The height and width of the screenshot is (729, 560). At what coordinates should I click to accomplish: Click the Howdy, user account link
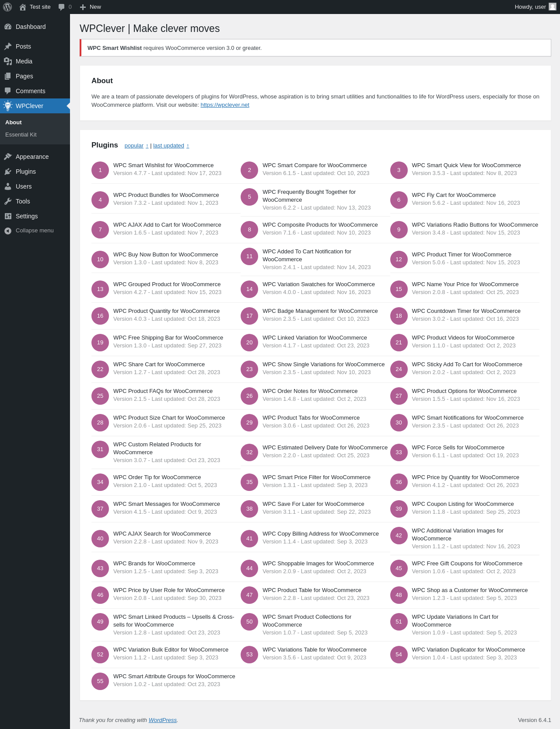pyautogui.click(x=535, y=7)
